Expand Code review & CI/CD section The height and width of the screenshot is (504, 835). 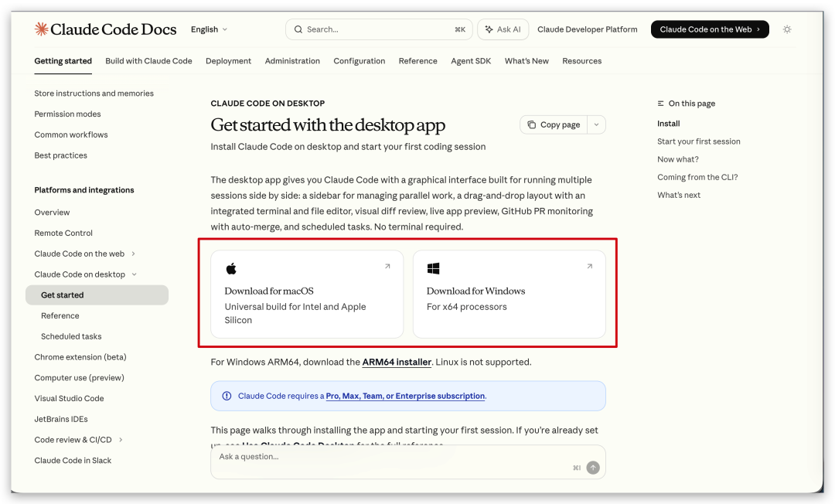click(121, 440)
